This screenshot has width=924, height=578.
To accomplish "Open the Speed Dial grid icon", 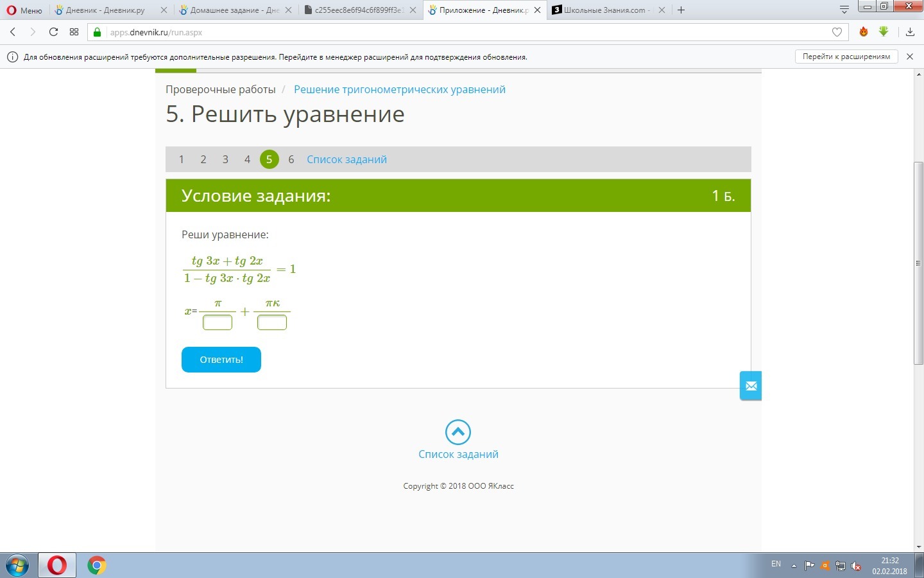I will (x=74, y=32).
